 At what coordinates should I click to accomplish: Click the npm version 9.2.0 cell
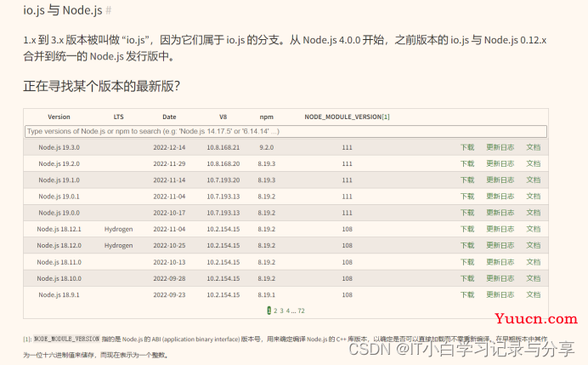[x=267, y=147]
